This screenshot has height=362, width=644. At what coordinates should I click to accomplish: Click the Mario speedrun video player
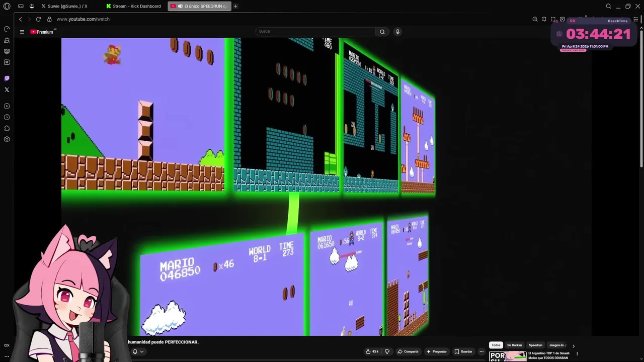pyautogui.click(x=326, y=187)
